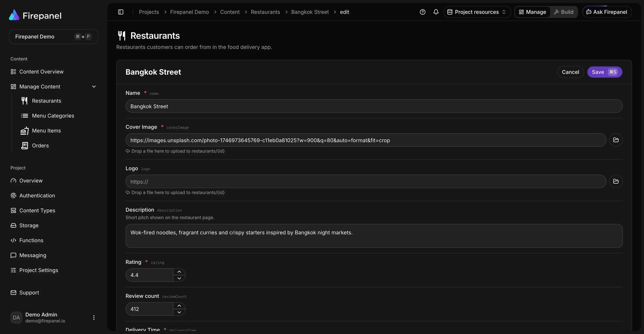Increase Rating value with up arrow
644x334 pixels.
(x=179, y=272)
